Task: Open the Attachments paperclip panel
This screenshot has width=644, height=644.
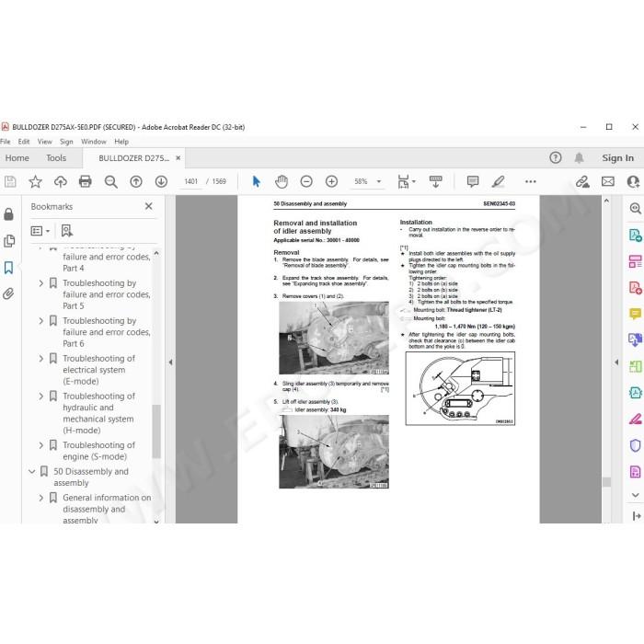Action: [x=8, y=293]
